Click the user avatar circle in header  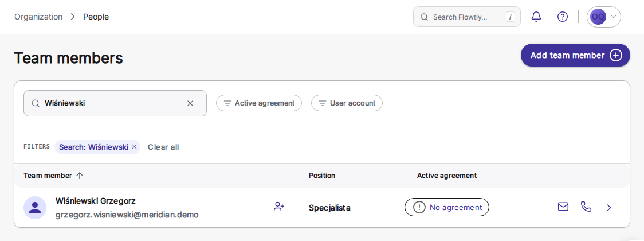click(x=598, y=17)
